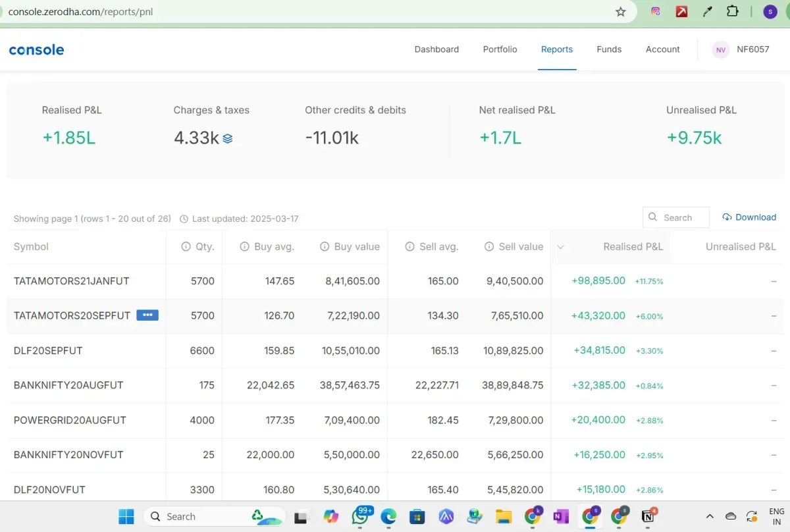This screenshot has height=532, width=790.
Task: Open the red pickaxe browser extension icon
Action: [x=682, y=11]
